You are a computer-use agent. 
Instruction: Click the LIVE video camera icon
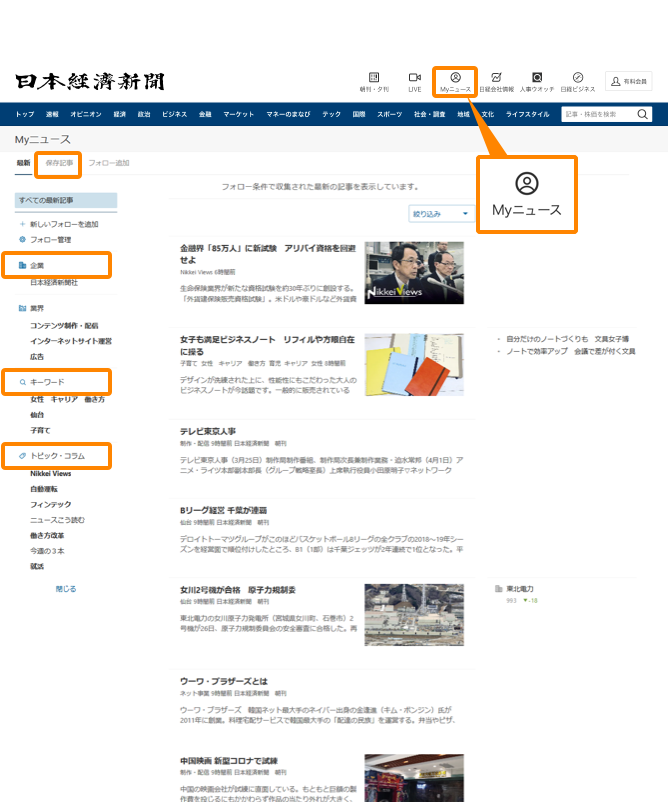(x=414, y=78)
